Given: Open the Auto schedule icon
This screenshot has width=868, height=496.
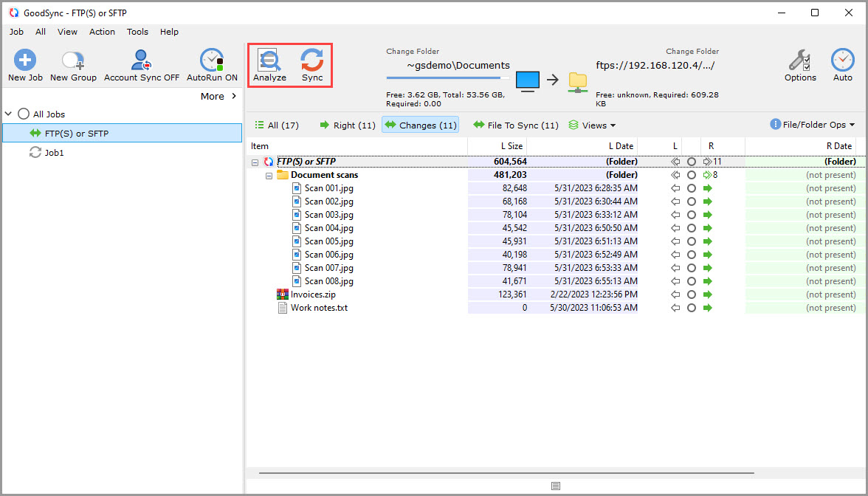Looking at the screenshot, I should tap(842, 64).
